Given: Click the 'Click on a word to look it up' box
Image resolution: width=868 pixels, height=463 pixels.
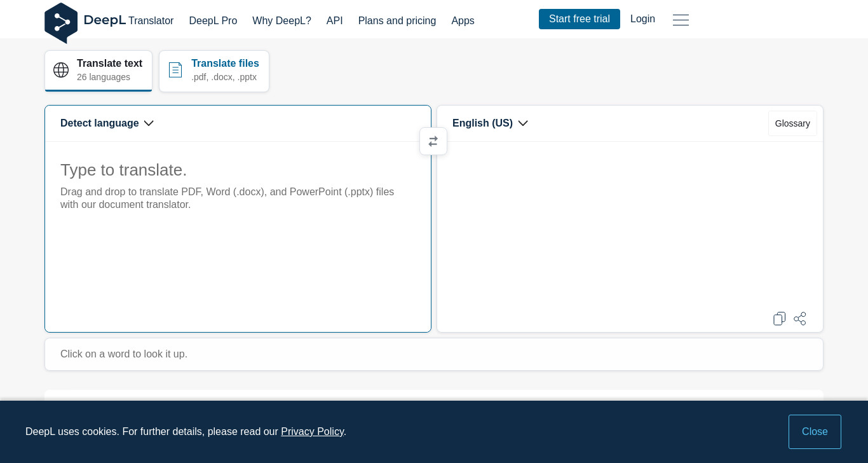Looking at the screenshot, I should click(x=434, y=354).
